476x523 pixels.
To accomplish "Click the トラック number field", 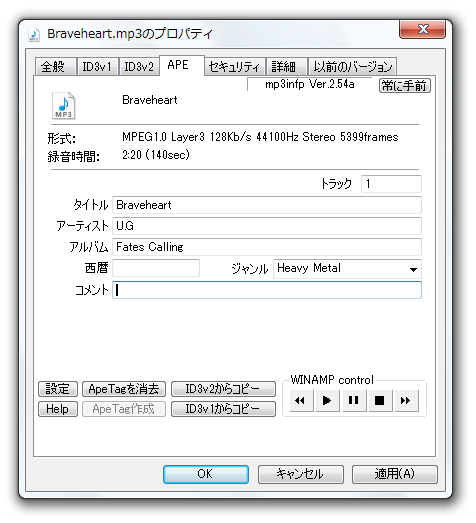I will pos(391,184).
